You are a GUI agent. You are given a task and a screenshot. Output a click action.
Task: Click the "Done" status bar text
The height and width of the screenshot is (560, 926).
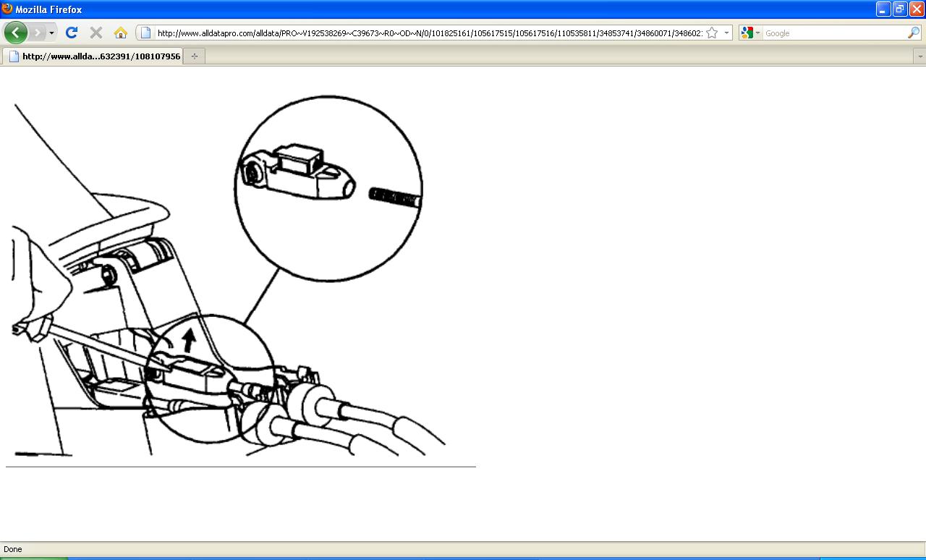(12, 549)
